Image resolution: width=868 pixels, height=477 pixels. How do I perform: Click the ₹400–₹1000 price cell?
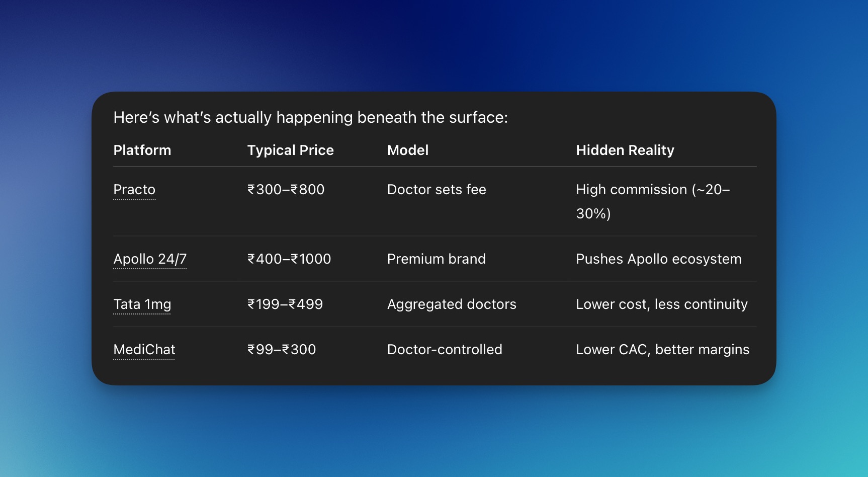pos(289,259)
